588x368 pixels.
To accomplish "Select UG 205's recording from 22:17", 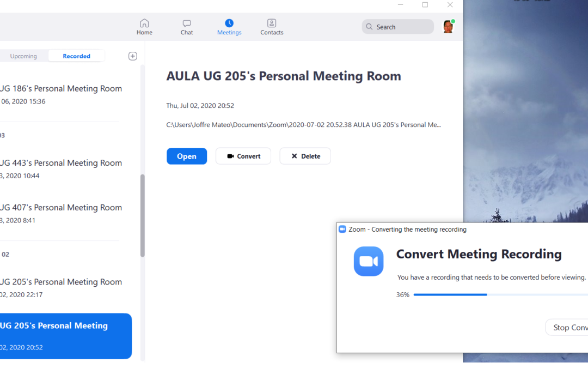I will click(x=61, y=288).
